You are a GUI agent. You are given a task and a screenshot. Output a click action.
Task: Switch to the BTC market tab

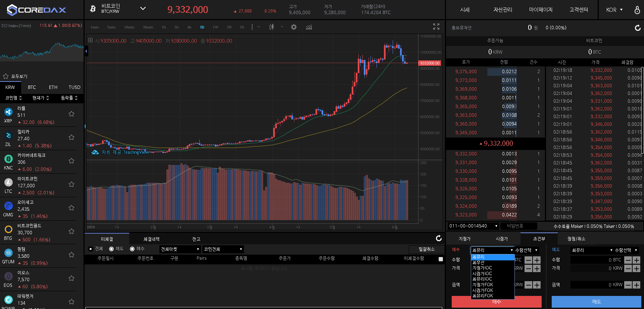[x=32, y=87]
